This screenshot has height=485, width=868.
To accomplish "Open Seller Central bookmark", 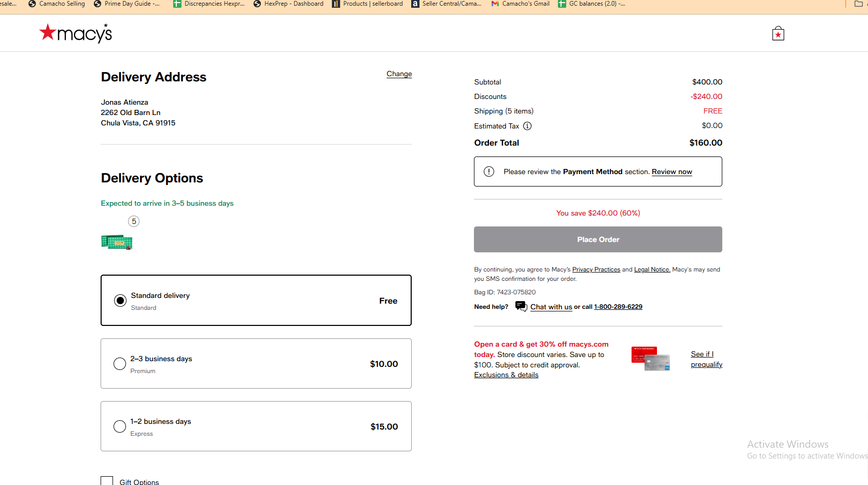I will pos(446,4).
